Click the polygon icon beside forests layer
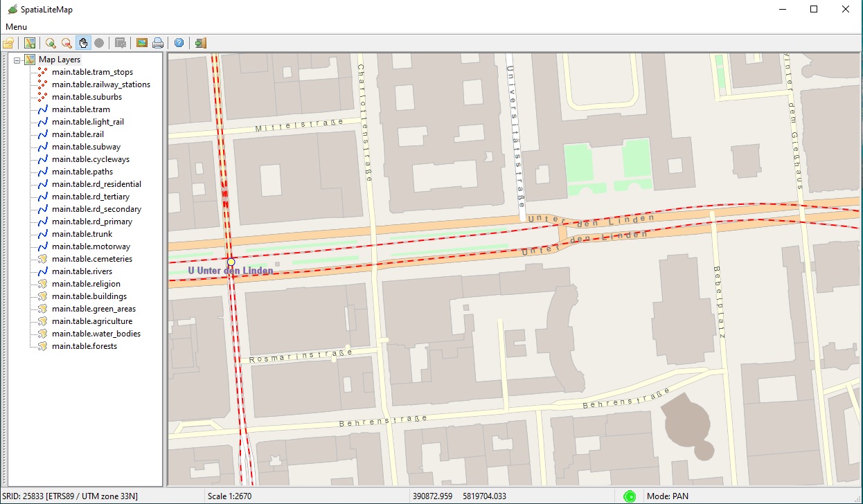 coord(42,346)
